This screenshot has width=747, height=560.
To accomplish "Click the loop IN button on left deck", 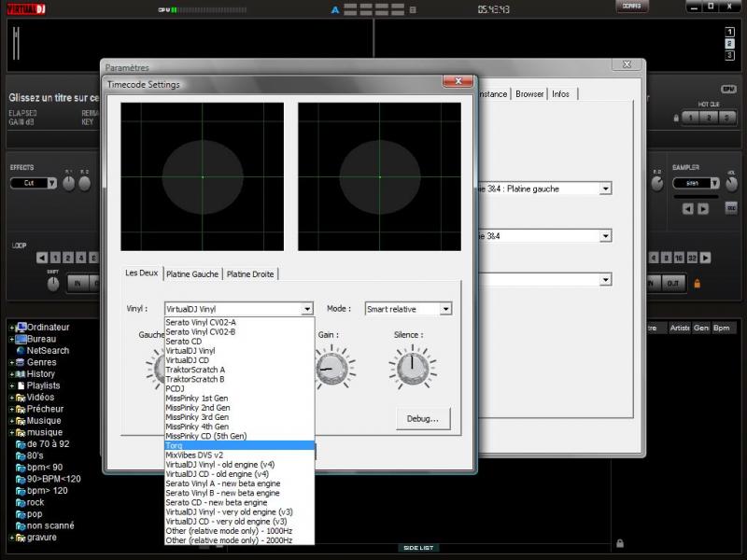I will click(77, 283).
